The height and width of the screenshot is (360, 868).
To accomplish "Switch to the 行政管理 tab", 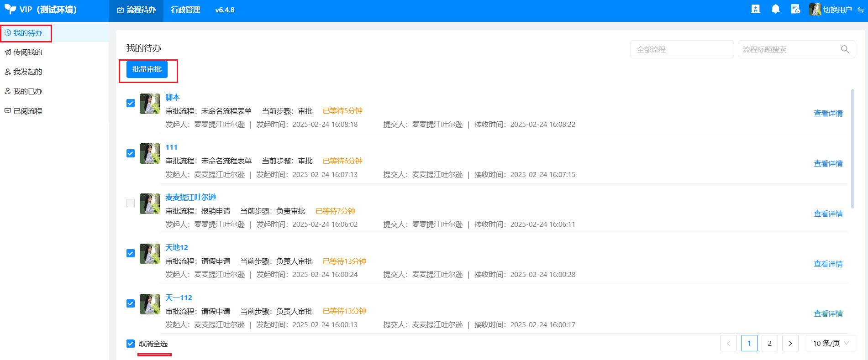I will pos(185,10).
